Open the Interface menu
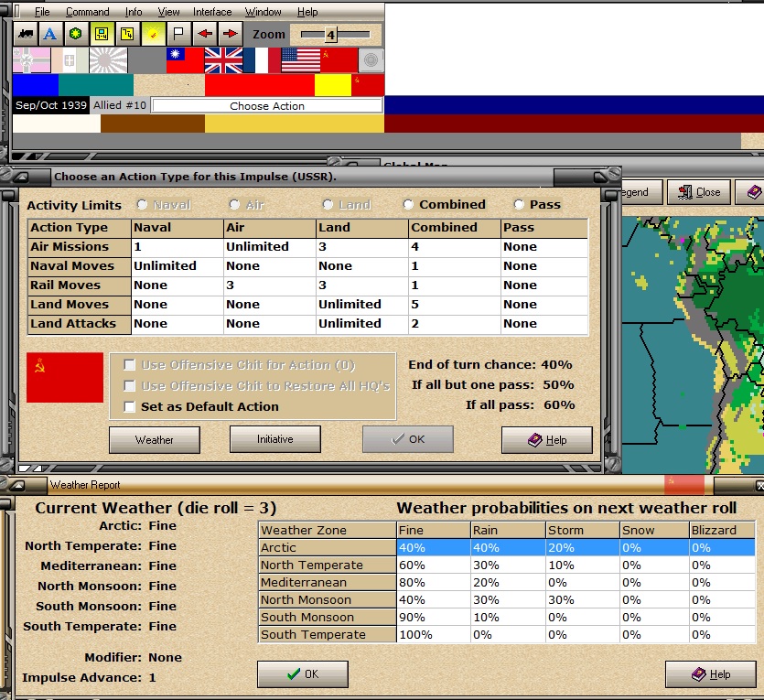Image resolution: width=764 pixels, height=700 pixels. pos(212,12)
